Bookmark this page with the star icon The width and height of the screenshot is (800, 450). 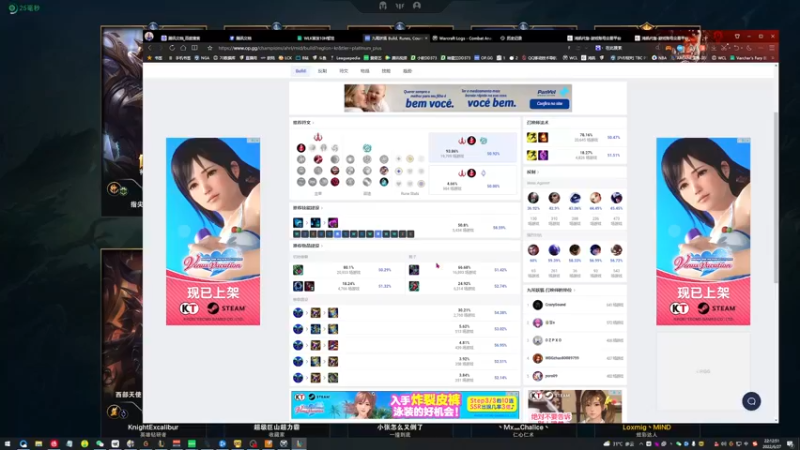(x=210, y=48)
